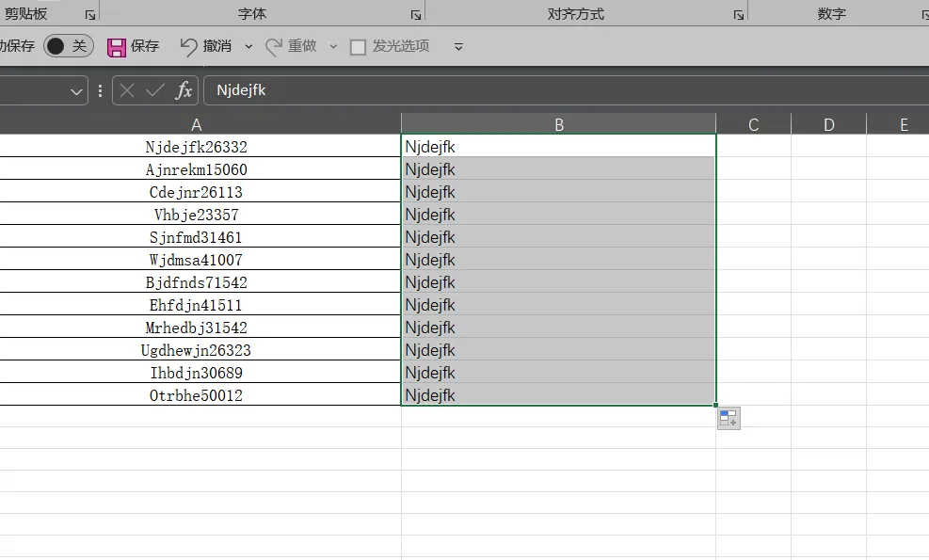
Task: Open the Insert Function fx button
Action: tap(184, 90)
